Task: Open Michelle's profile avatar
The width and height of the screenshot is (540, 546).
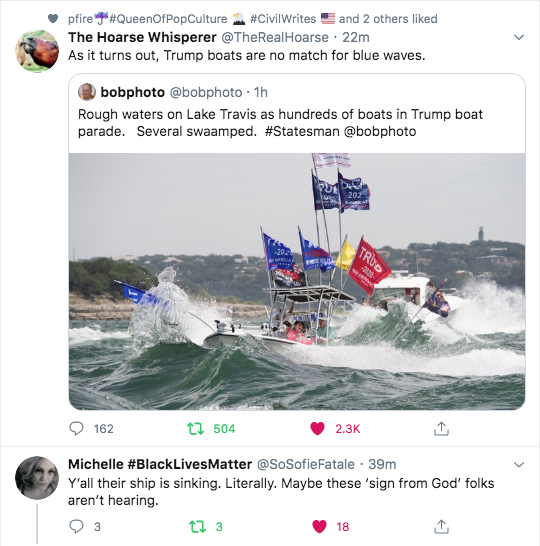Action: [37, 478]
